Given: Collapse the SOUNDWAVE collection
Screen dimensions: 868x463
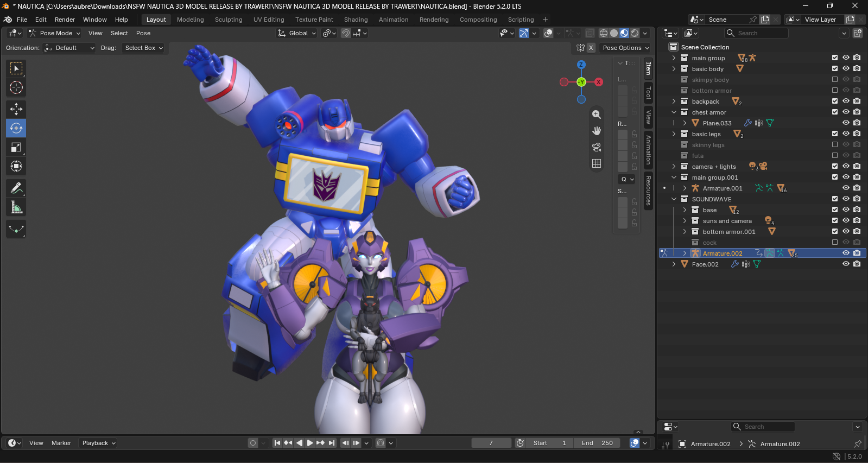Looking at the screenshot, I should tap(674, 199).
